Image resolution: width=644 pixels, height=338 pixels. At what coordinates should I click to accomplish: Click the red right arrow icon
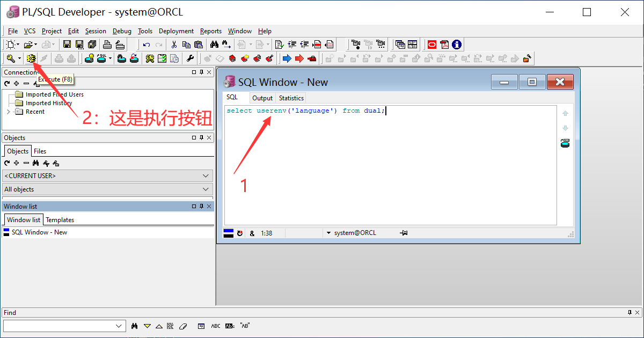[x=299, y=58]
